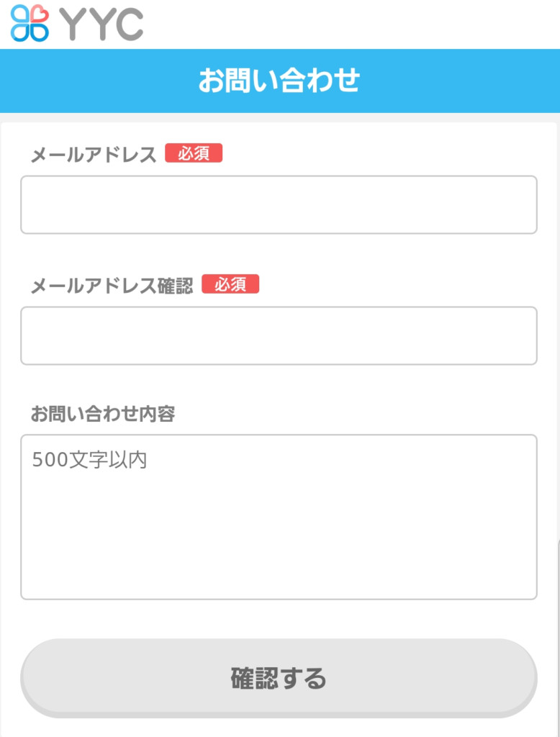Click the 確認する button text
Viewport: 560px width, 737px height.
click(279, 678)
